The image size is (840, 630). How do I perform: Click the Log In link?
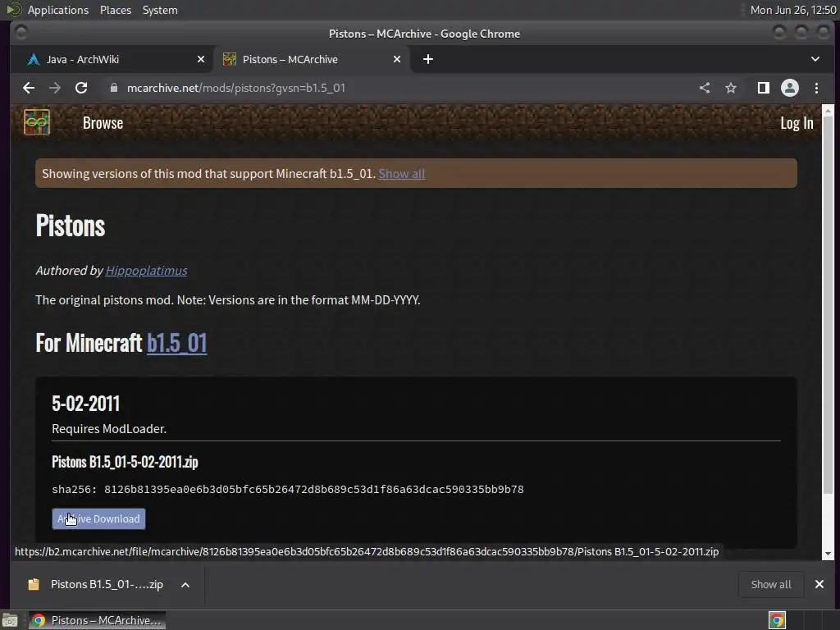pos(797,123)
